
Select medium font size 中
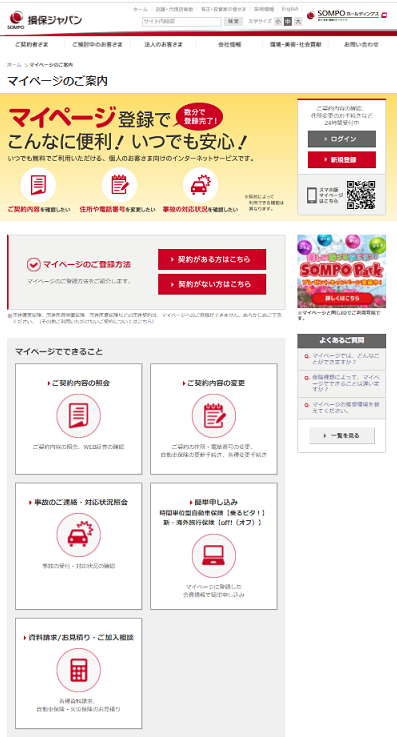tap(288, 21)
